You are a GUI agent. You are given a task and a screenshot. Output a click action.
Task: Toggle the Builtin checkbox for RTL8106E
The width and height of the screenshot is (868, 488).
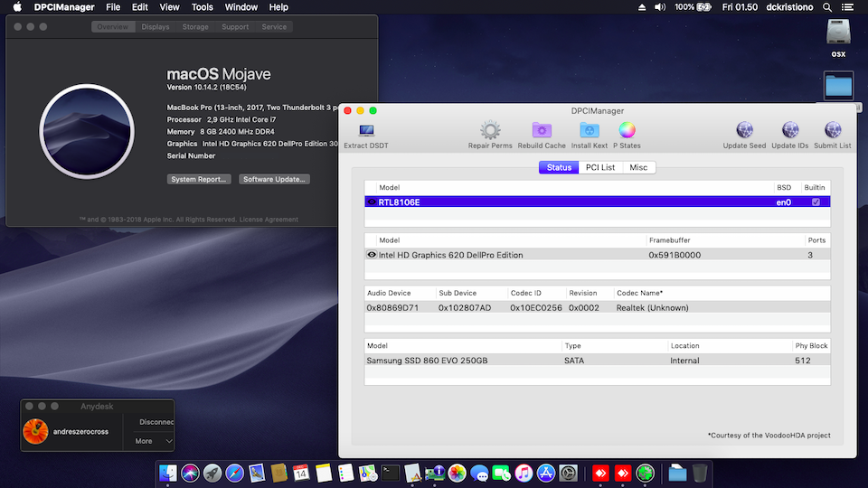pyautogui.click(x=816, y=202)
